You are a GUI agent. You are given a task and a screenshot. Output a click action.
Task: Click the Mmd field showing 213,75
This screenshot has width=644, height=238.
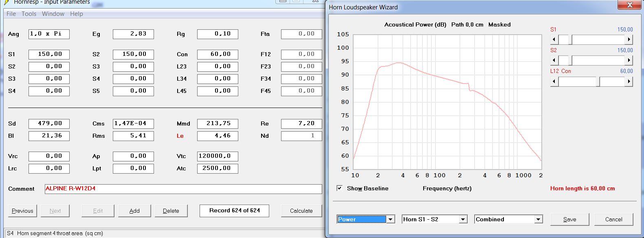click(218, 123)
